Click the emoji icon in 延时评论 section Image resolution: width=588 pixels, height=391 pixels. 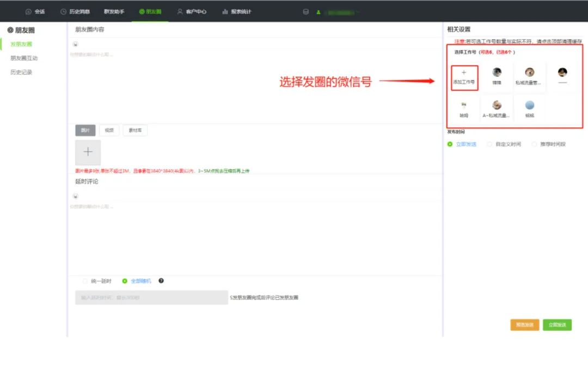click(x=75, y=196)
